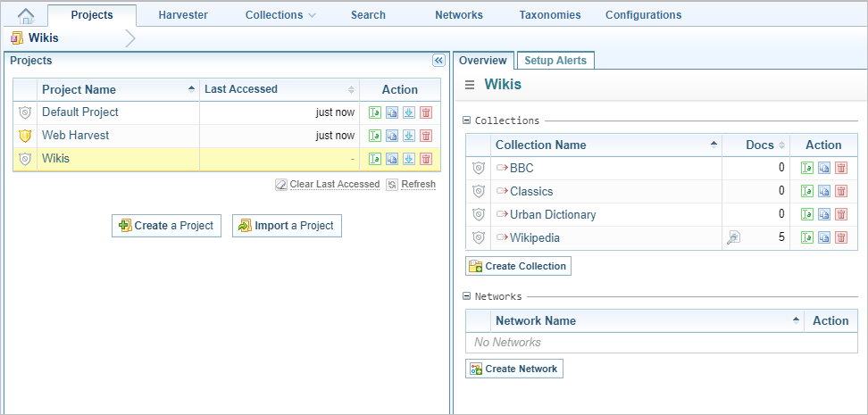
Task: Toggle the shield icon for Web Harvest
Action: (25, 136)
